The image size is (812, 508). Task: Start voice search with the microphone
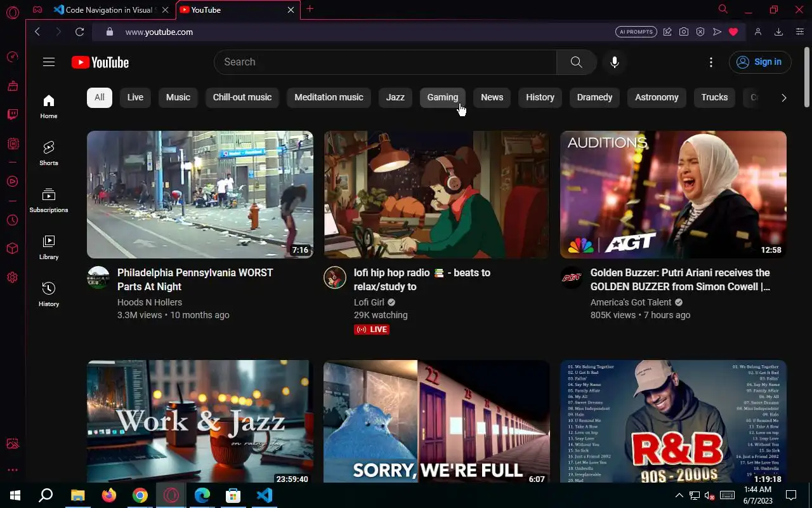tap(614, 62)
